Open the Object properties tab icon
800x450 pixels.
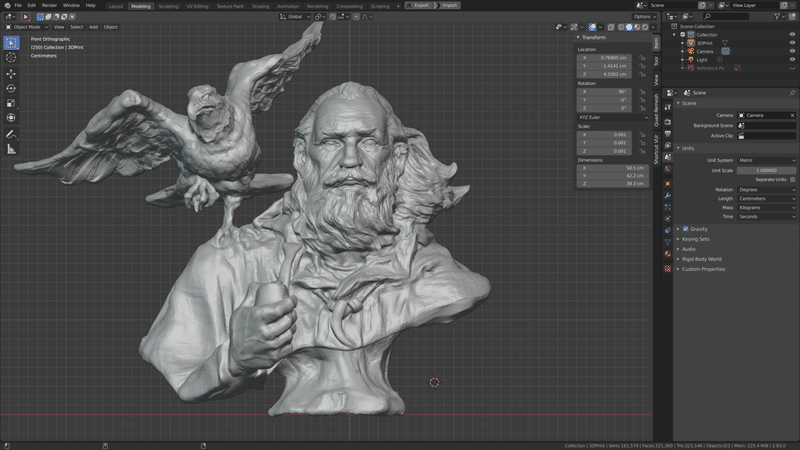[x=668, y=184]
